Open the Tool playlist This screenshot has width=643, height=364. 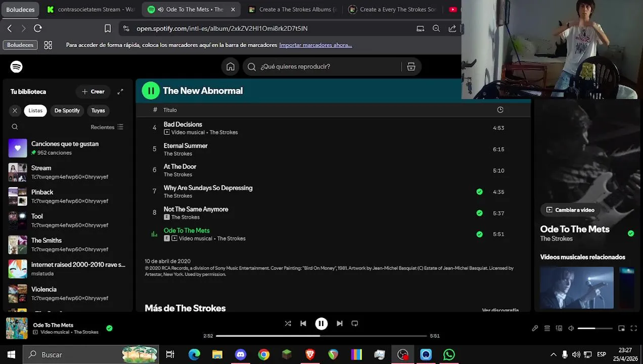(x=68, y=221)
